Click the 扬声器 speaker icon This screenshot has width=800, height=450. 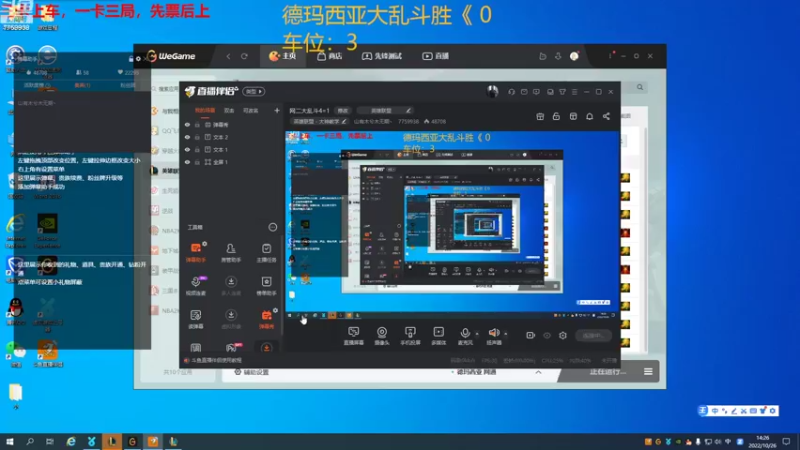(494, 333)
